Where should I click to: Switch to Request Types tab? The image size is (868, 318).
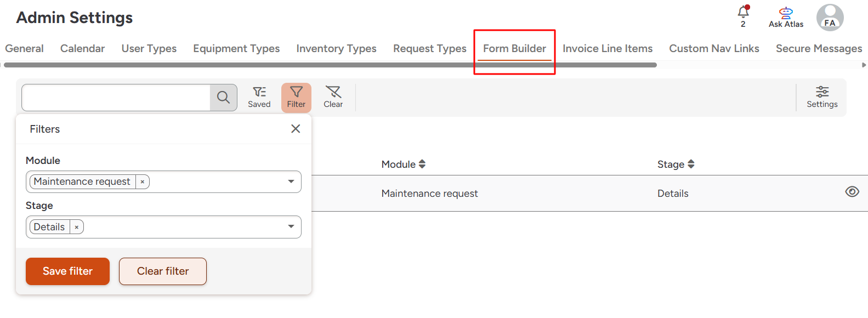pyautogui.click(x=429, y=49)
